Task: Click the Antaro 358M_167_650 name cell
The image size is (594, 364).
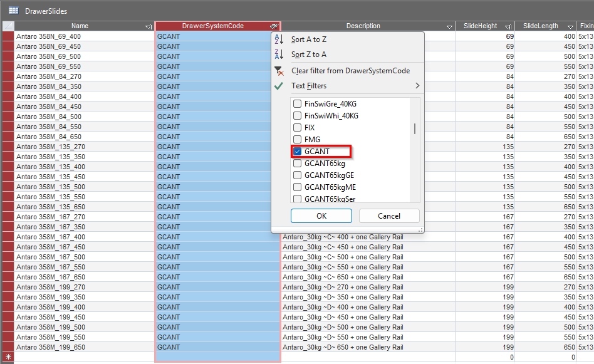Action: click(x=84, y=277)
